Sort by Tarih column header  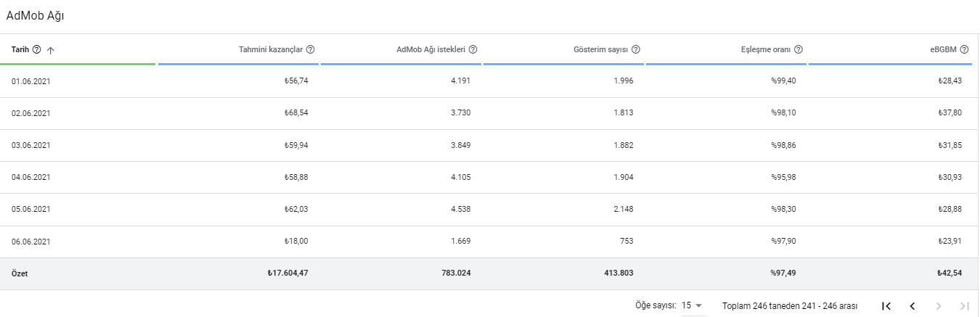20,49
